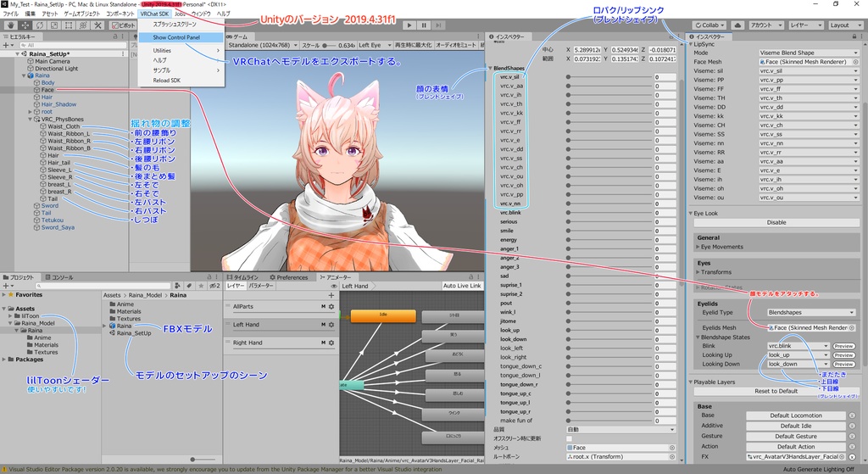
Task: Toggle Maximize On Play in Game view
Action: (x=413, y=45)
